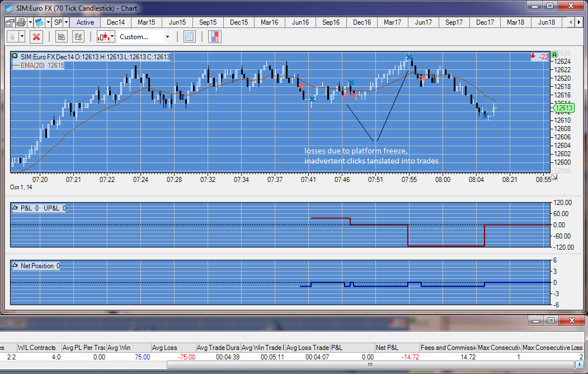Click the EMA(20) legend label
588x374 pixels.
(x=42, y=66)
